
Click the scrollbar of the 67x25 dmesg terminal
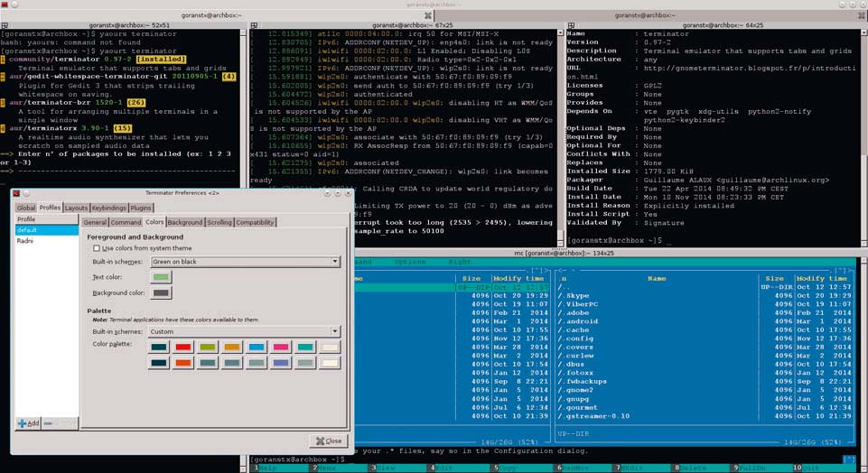pyautogui.click(x=561, y=138)
